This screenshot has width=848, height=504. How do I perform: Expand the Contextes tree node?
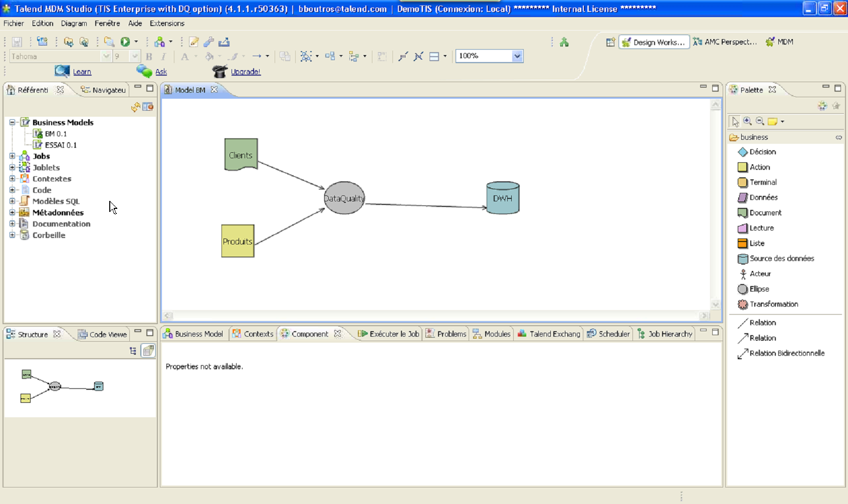(x=12, y=179)
